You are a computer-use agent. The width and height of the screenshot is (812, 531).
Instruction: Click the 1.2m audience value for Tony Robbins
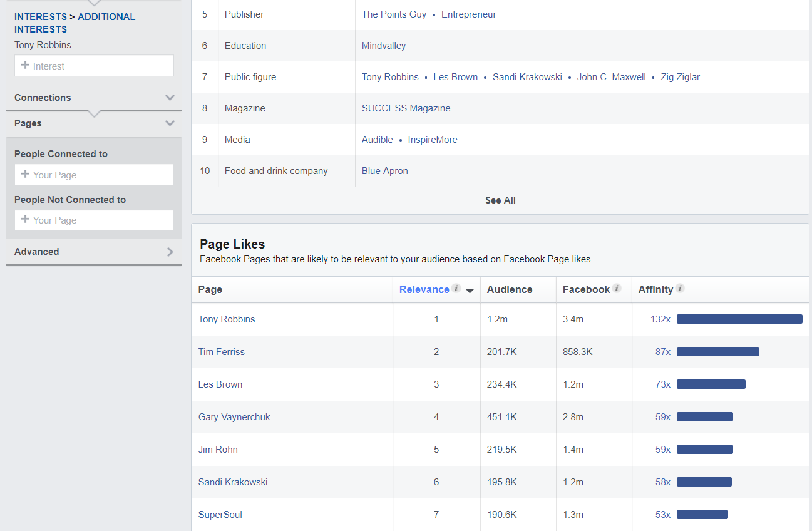pyautogui.click(x=497, y=319)
